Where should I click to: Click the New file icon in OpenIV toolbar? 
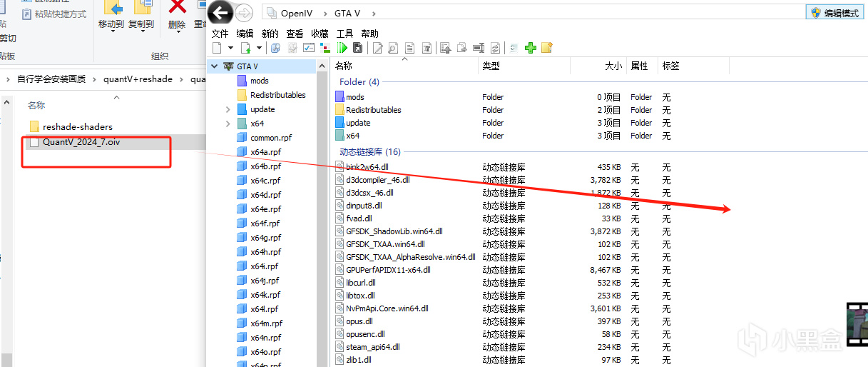[217, 48]
